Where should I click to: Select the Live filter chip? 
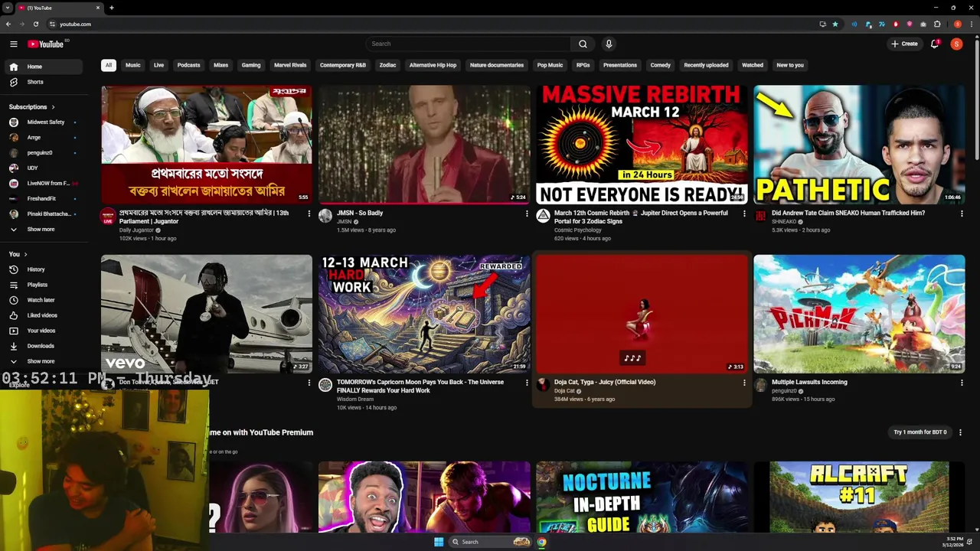click(158, 65)
